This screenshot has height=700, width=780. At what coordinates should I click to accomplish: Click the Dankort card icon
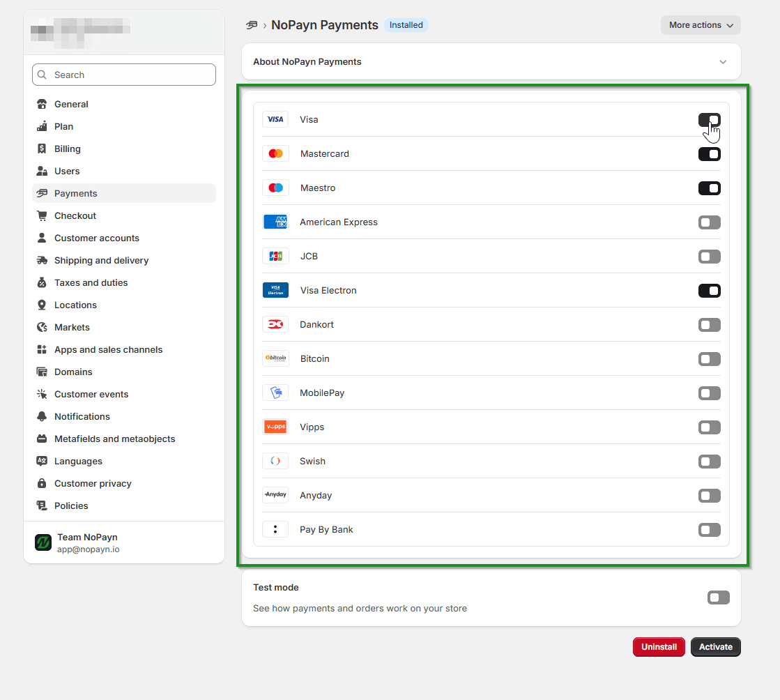pyautogui.click(x=275, y=324)
